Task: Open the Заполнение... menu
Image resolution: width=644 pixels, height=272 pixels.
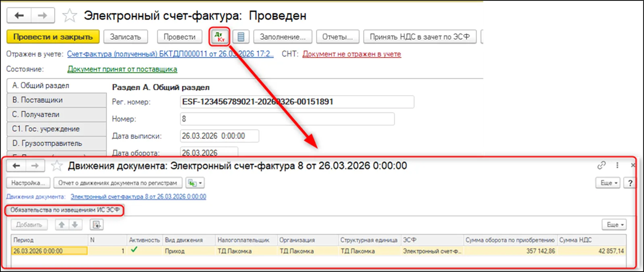Action: pyautogui.click(x=283, y=37)
